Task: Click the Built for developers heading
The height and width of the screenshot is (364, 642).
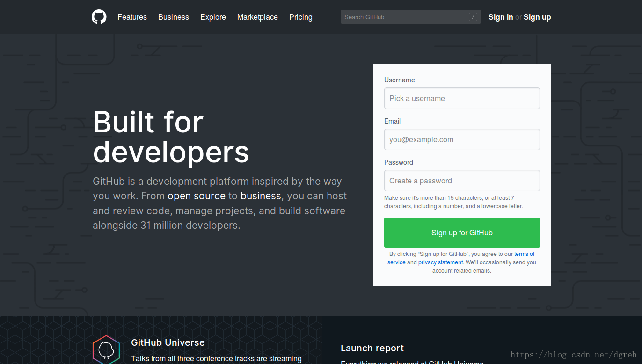Action: click(171, 137)
